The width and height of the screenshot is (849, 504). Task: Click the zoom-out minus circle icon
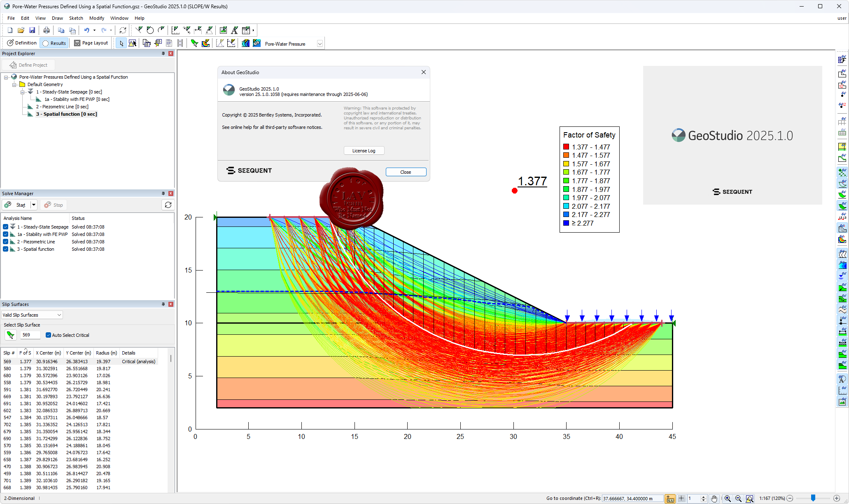click(x=790, y=498)
